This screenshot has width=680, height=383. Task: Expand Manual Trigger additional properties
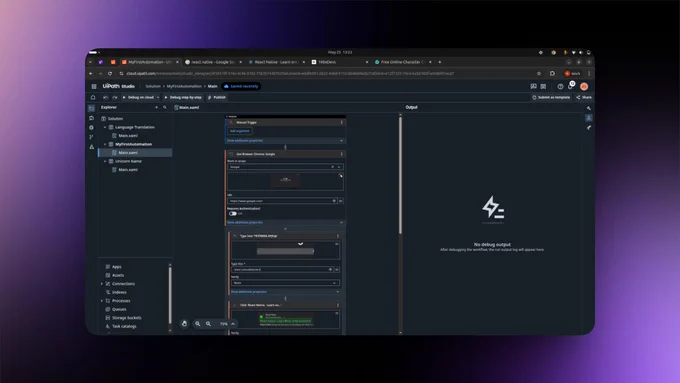[x=285, y=141]
